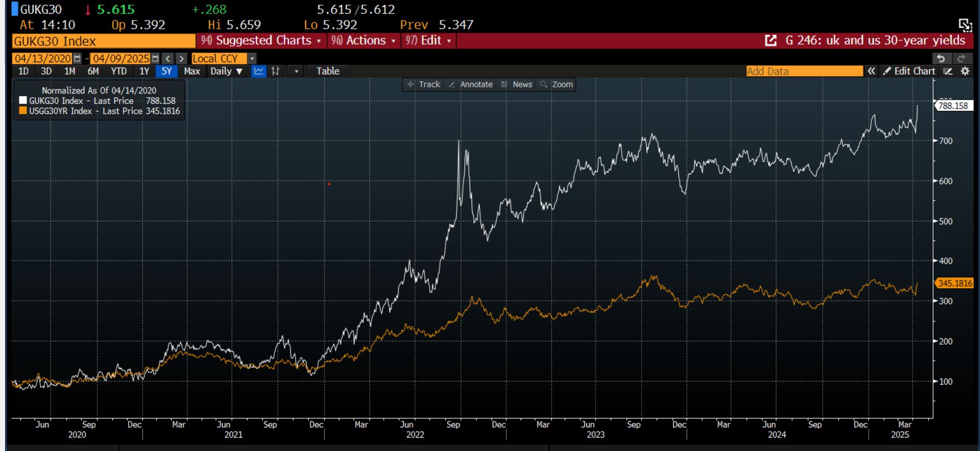Click the undo arrow icon
Image resolution: width=980 pixels, height=451 pixels.
[941, 58]
